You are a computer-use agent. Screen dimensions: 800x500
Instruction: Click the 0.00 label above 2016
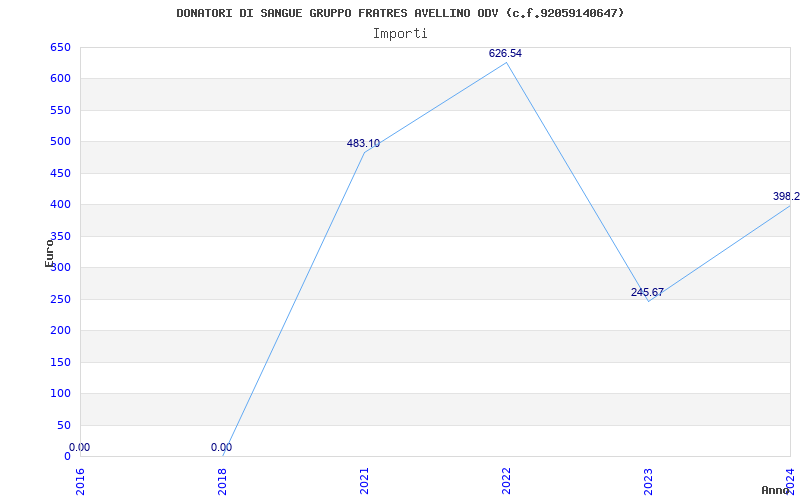point(80,448)
